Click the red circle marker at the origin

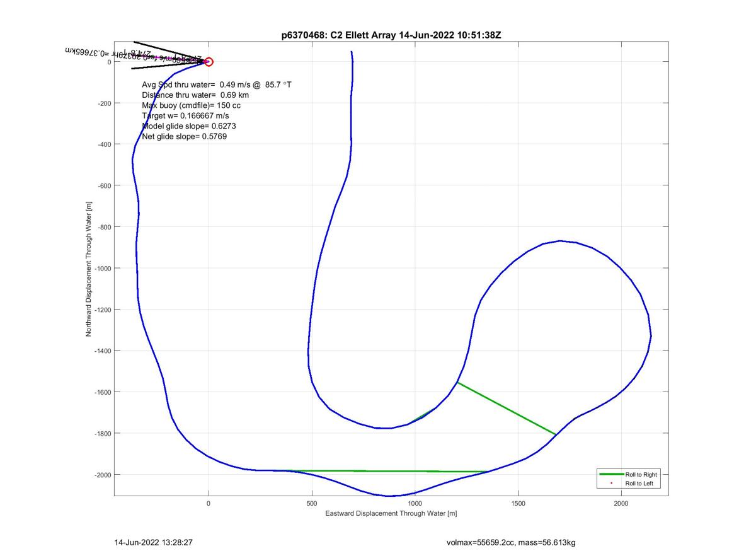pyautogui.click(x=209, y=62)
